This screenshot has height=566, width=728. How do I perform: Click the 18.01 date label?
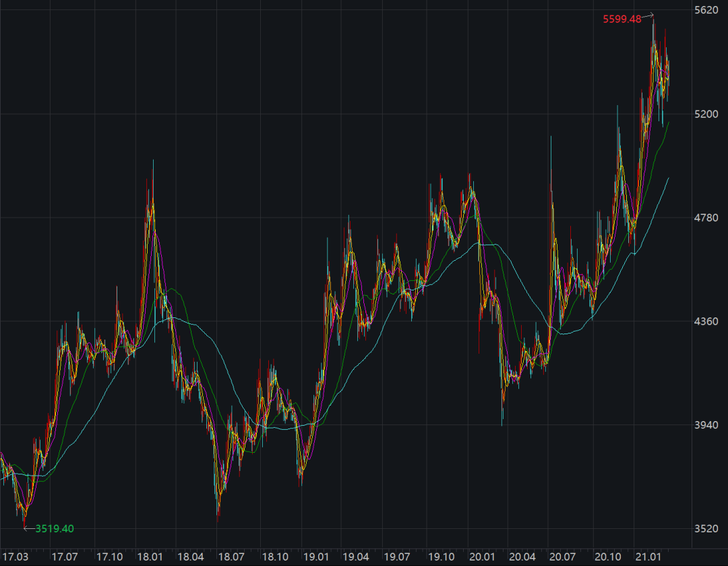pyautogui.click(x=150, y=557)
